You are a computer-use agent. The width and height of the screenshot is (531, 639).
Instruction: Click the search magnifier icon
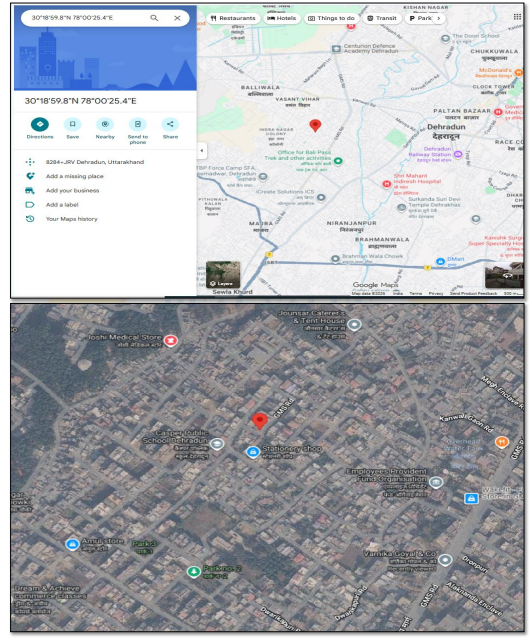click(154, 18)
